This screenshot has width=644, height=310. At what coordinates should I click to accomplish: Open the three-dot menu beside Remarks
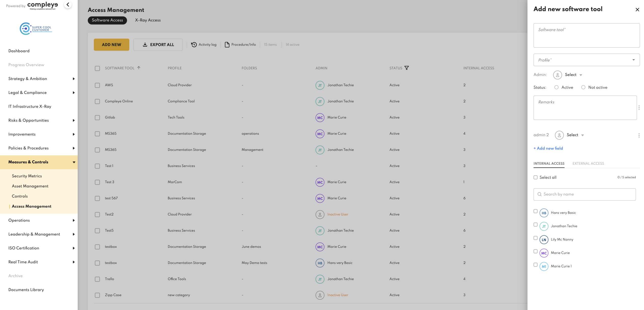tap(639, 108)
